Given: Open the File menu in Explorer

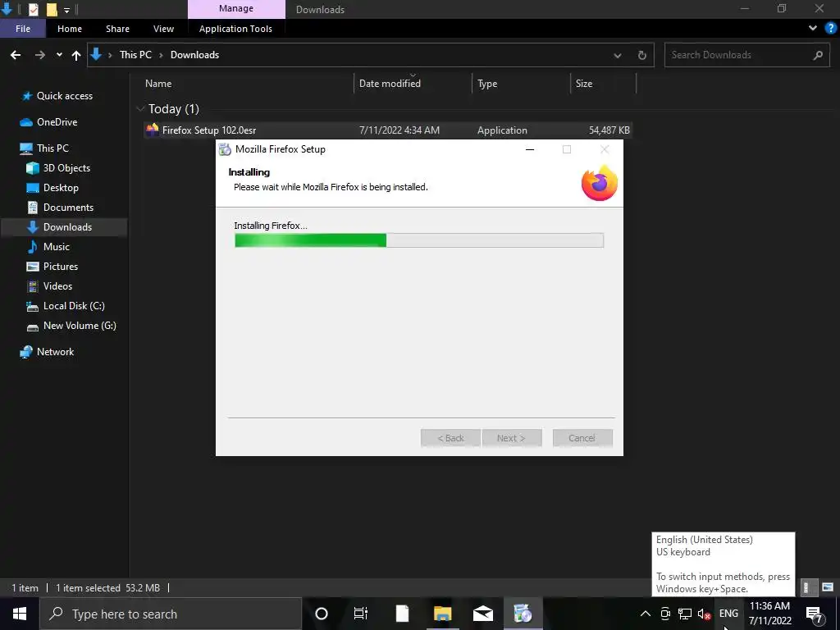Looking at the screenshot, I should point(22,29).
